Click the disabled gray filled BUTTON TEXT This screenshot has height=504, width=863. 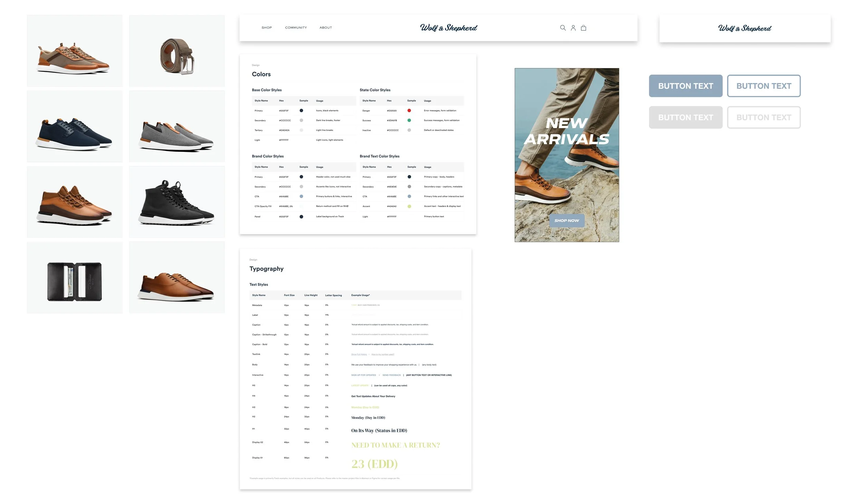tap(686, 117)
